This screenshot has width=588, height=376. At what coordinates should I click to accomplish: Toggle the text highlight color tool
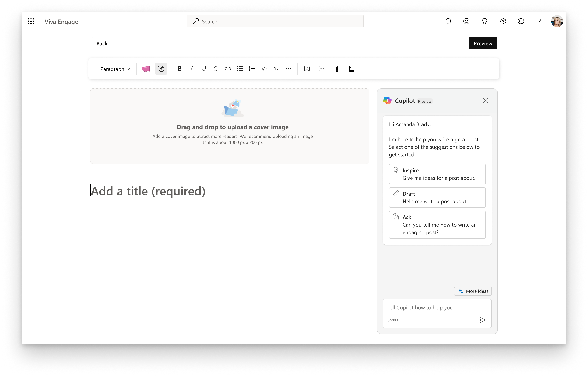click(146, 69)
